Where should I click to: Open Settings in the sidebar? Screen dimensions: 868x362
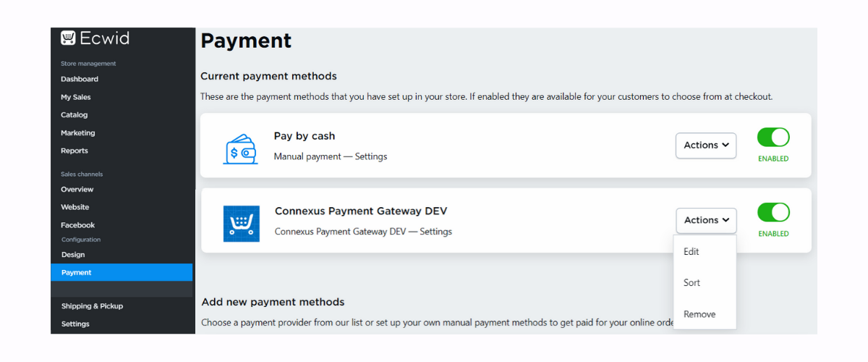point(76,324)
